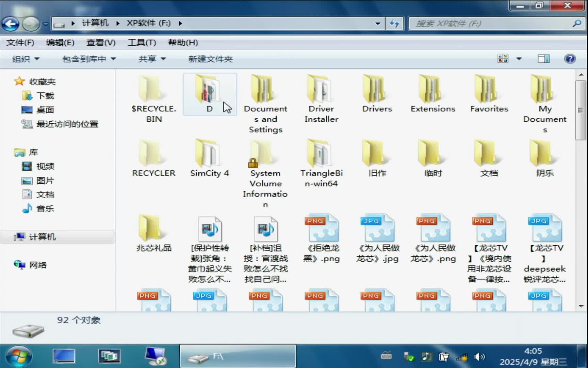Toggle the preview pane button
Screen dimensions: 588x368
pyautogui.click(x=543, y=59)
